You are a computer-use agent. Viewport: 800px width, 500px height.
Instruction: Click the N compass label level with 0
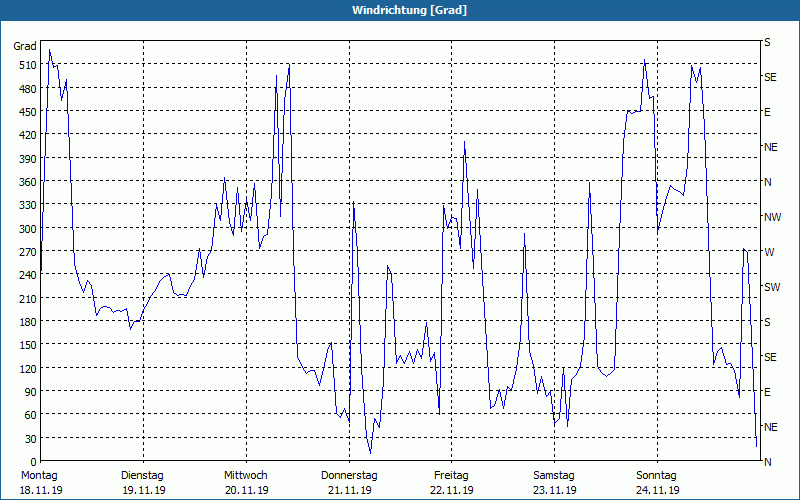(x=767, y=462)
